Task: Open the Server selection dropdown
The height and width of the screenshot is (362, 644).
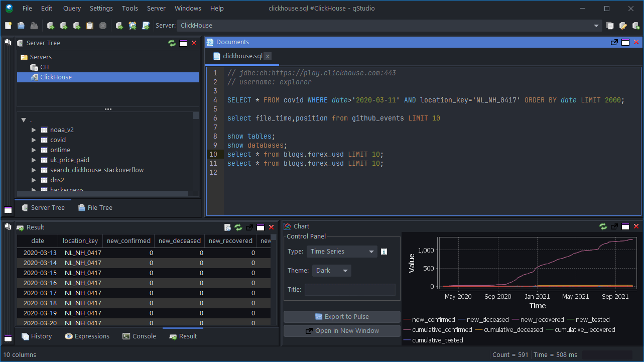Action: (596, 25)
